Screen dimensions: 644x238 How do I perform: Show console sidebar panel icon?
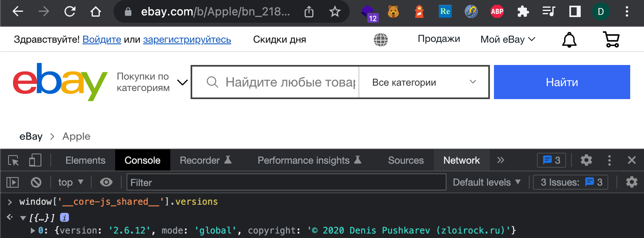[13, 182]
